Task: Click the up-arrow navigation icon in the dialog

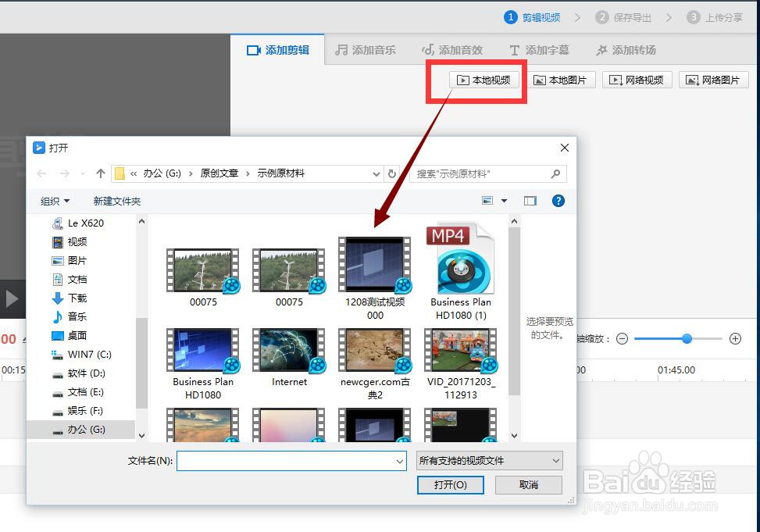Action: (x=100, y=173)
